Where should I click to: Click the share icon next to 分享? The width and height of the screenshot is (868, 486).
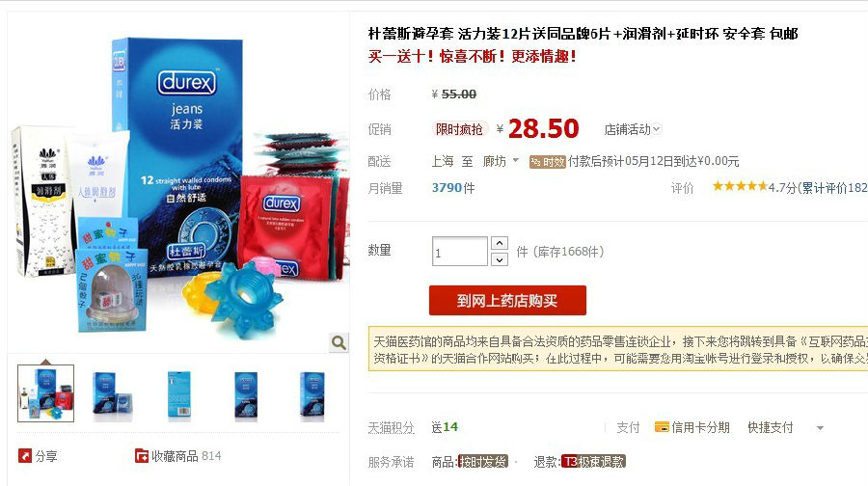[25, 455]
